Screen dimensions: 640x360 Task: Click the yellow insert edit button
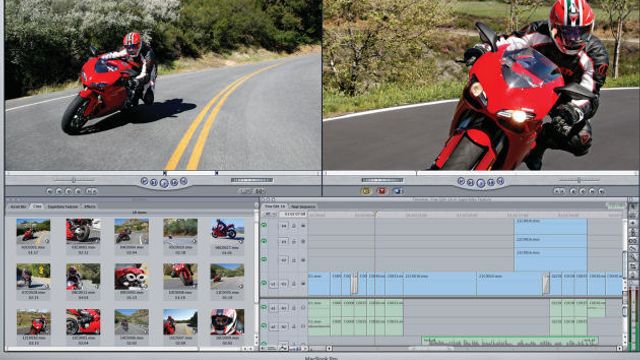[366, 191]
